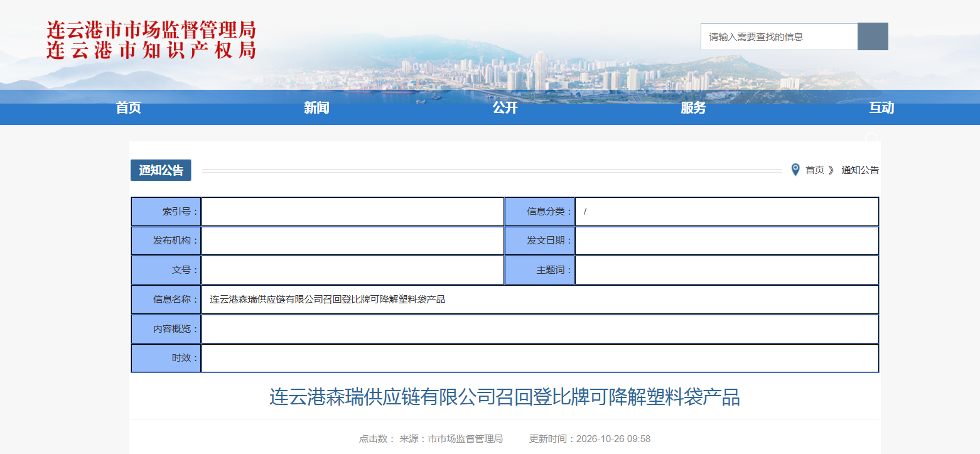Open the 新闻 navigation tab
The image size is (980, 454).
coord(317,108)
